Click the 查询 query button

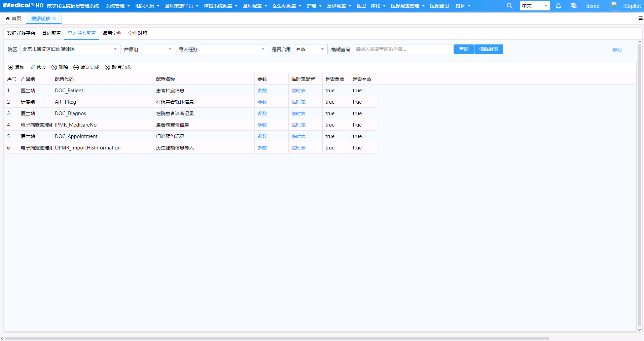coord(464,49)
